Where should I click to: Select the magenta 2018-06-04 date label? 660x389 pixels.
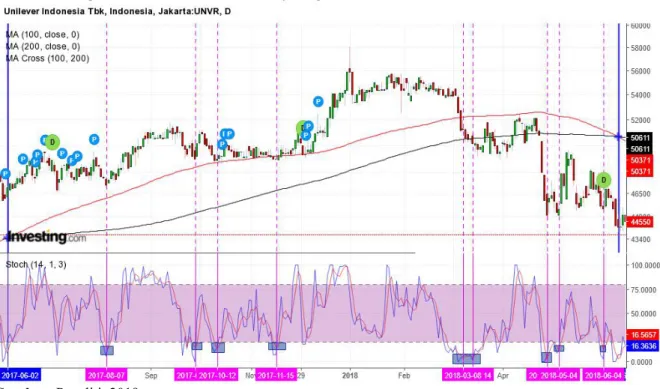pyautogui.click(x=603, y=375)
